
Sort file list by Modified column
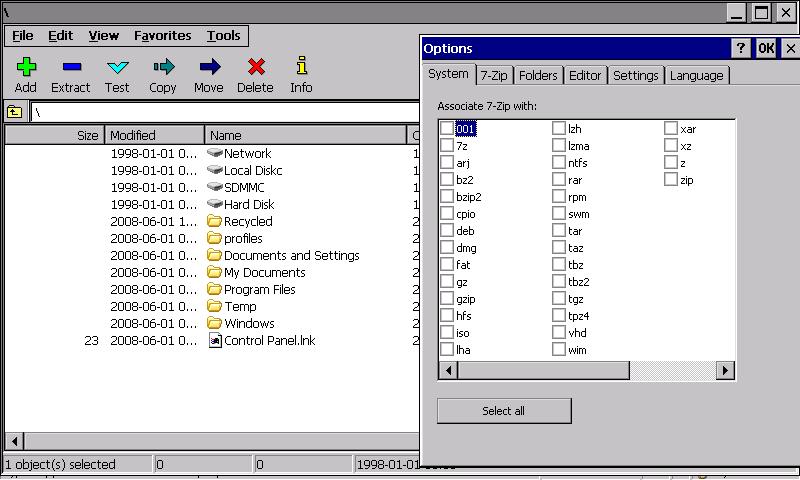[155, 135]
